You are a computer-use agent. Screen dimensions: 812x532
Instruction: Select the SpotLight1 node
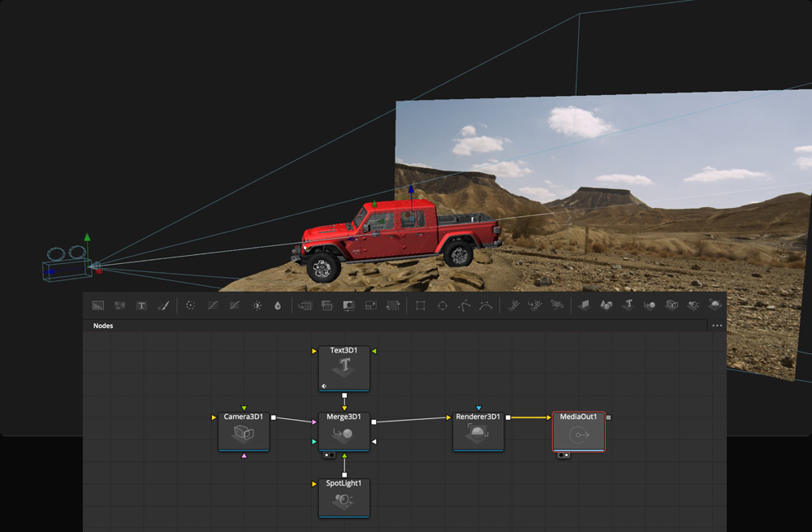pos(344,500)
